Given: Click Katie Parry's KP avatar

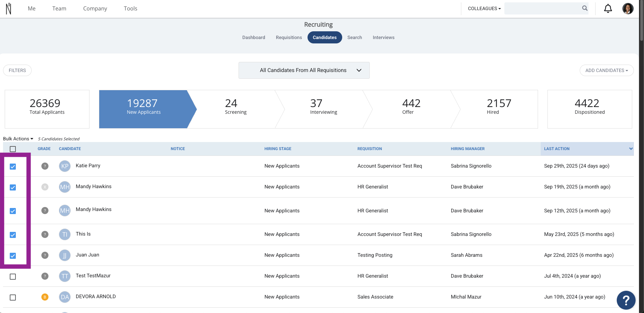Looking at the screenshot, I should click(x=65, y=166).
